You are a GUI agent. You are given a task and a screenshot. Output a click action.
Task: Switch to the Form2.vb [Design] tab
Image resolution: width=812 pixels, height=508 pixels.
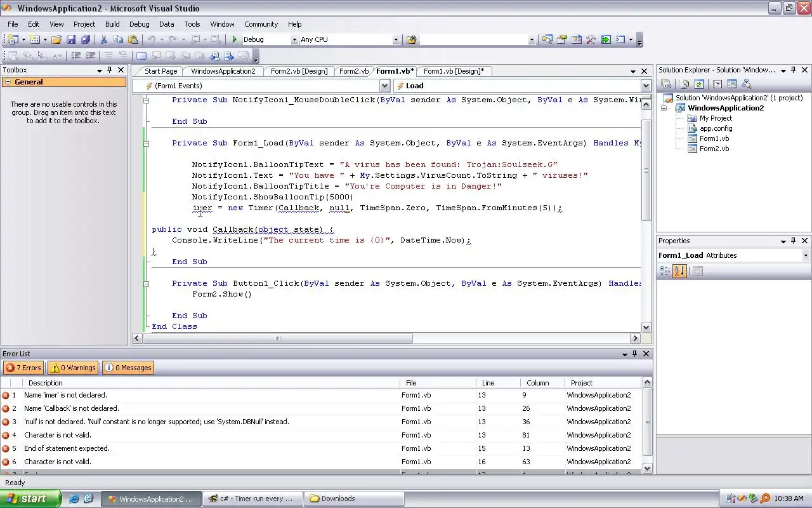point(299,71)
